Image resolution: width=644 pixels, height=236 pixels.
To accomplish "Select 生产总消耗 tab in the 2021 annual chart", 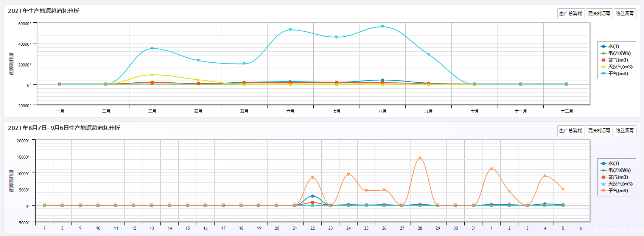I will (x=571, y=14).
